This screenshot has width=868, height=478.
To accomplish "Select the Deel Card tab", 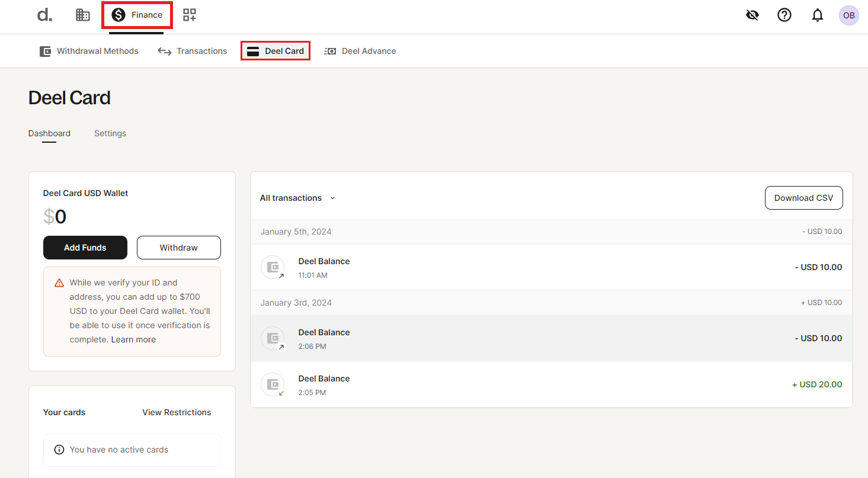I will click(x=276, y=51).
